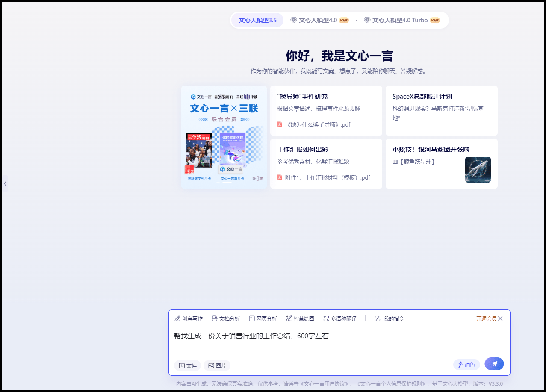Click the 开通会员 membership link

point(486,318)
